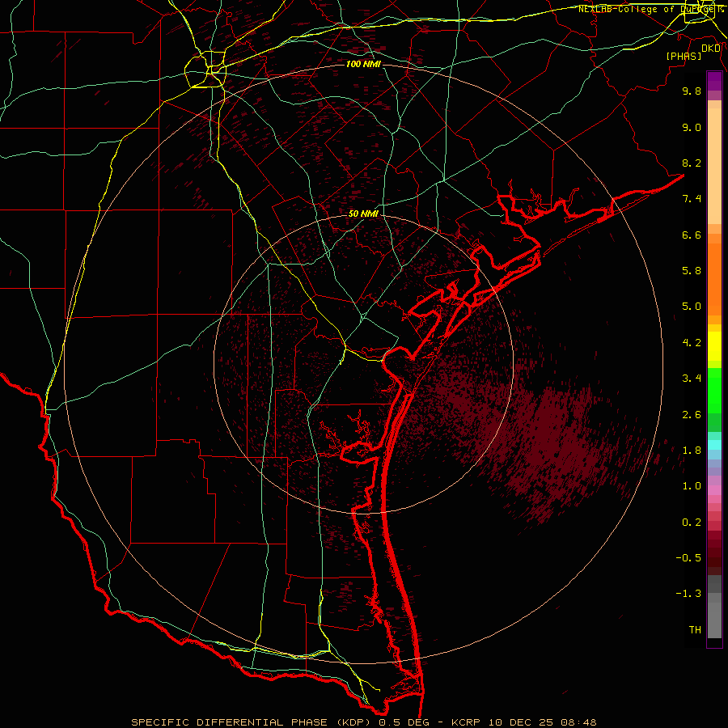Image resolution: width=728 pixels, height=728 pixels.
Task: Click the 100 NMI range ring label
Action: tap(363, 64)
